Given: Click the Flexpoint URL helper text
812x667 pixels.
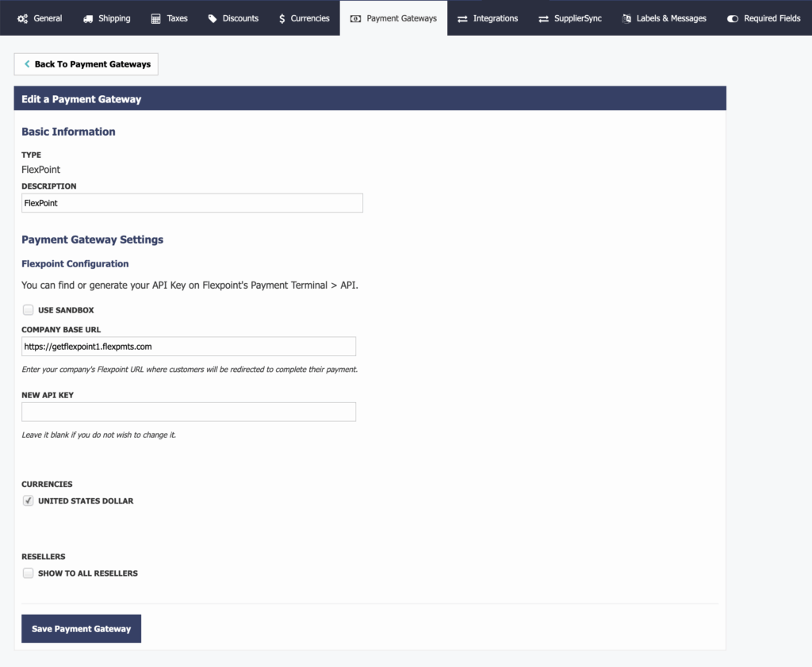Looking at the screenshot, I should [190, 370].
